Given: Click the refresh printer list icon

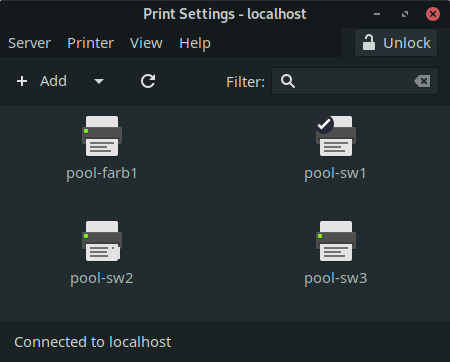Looking at the screenshot, I should (x=148, y=81).
